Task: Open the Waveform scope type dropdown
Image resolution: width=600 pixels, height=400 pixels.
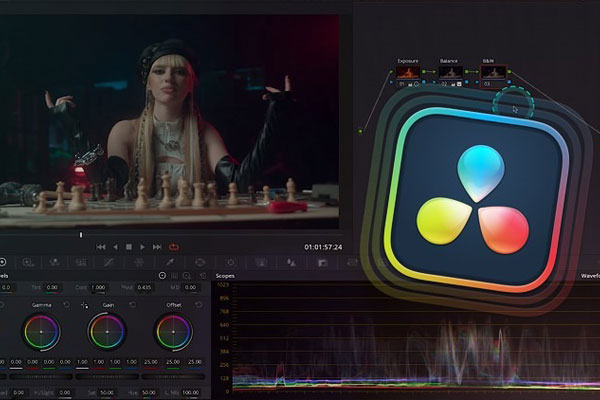Action: click(590, 276)
